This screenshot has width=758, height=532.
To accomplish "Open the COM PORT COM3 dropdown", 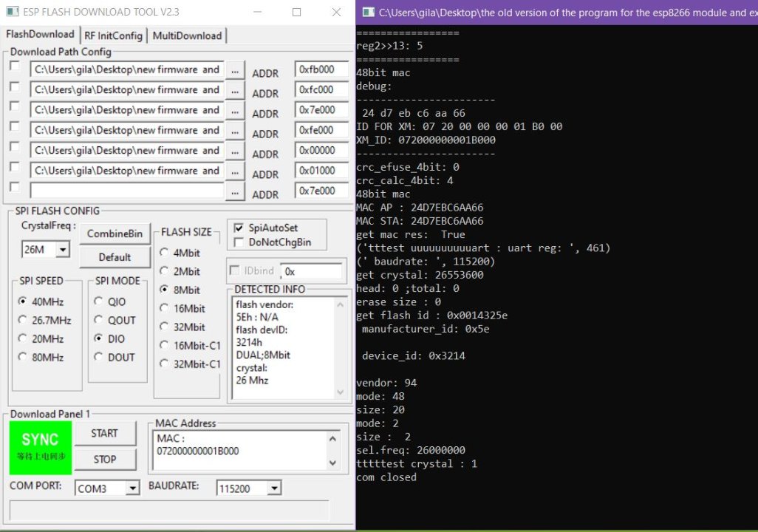I will 132,488.
